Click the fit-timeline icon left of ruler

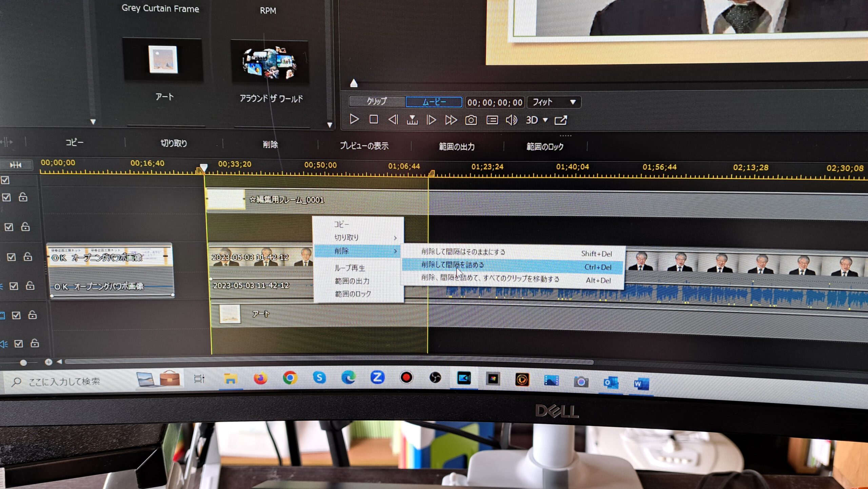16,165
